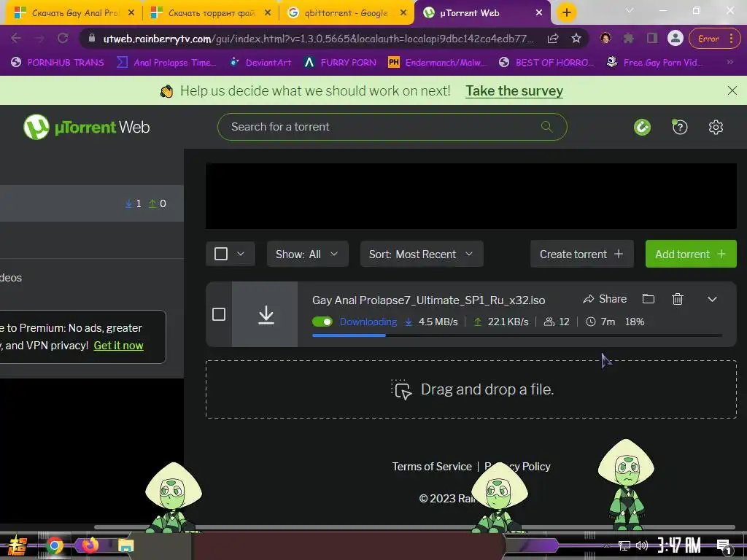The width and height of the screenshot is (747, 560).
Task: Open the Chrome profile avatar
Action: point(675,39)
